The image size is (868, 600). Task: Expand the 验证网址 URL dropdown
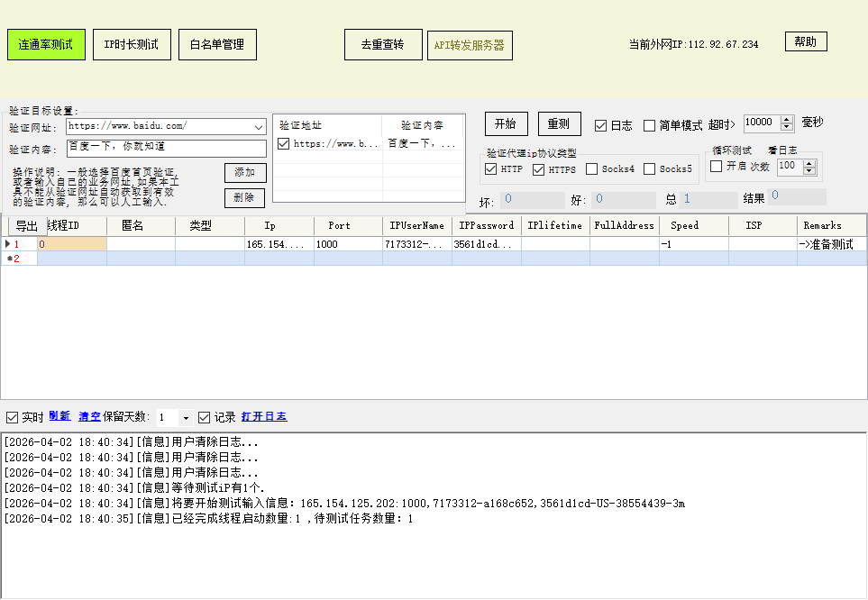click(x=259, y=127)
